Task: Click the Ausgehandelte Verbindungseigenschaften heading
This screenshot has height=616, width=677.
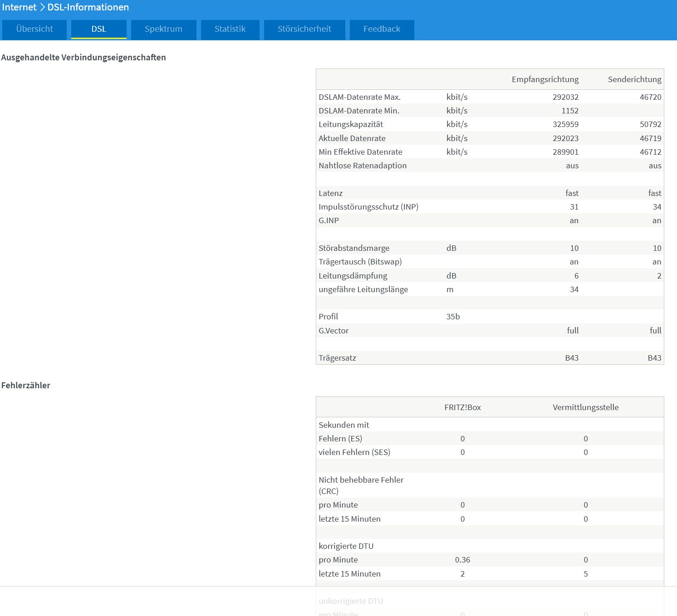Action: (83, 58)
